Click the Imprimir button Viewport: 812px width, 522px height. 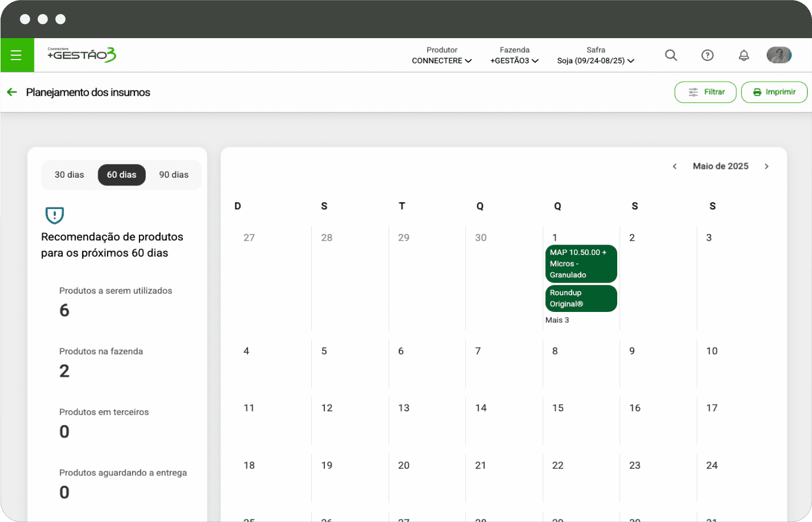pyautogui.click(x=774, y=92)
